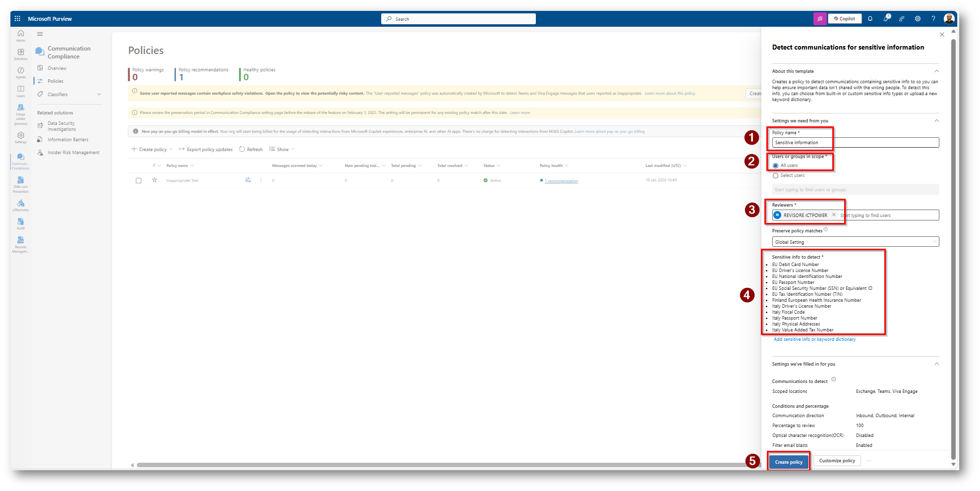The width and height of the screenshot is (980, 491).
Task: Open the 1 recommendation link
Action: [561, 181]
